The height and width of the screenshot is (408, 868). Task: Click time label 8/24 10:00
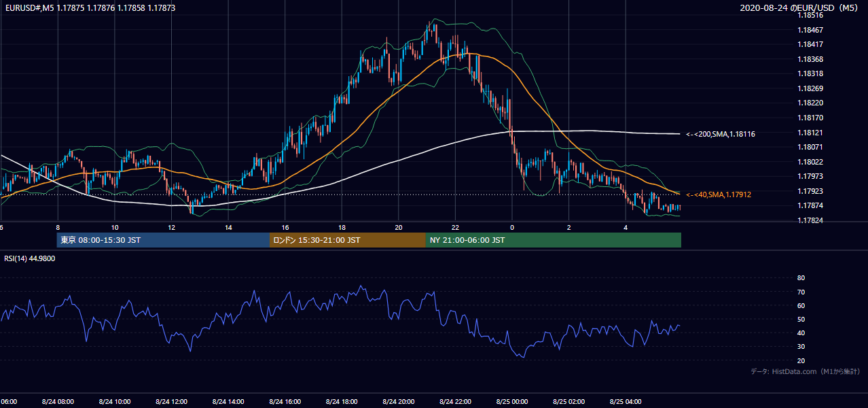point(115,401)
